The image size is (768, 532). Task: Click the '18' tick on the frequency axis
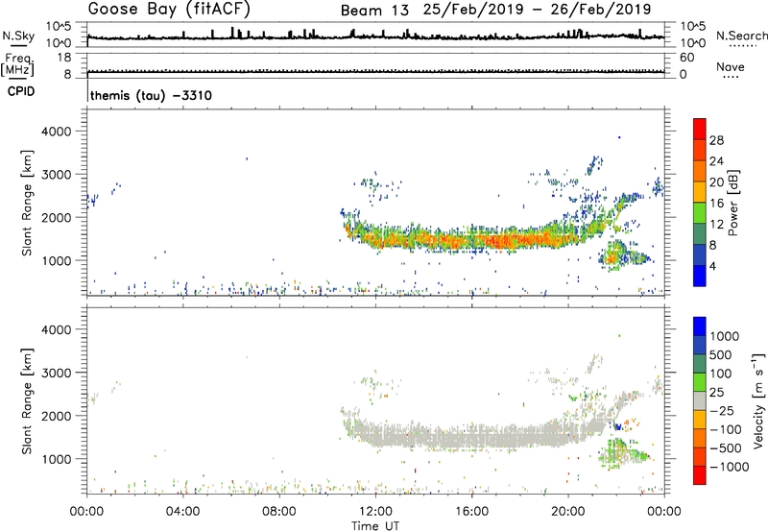(64, 58)
